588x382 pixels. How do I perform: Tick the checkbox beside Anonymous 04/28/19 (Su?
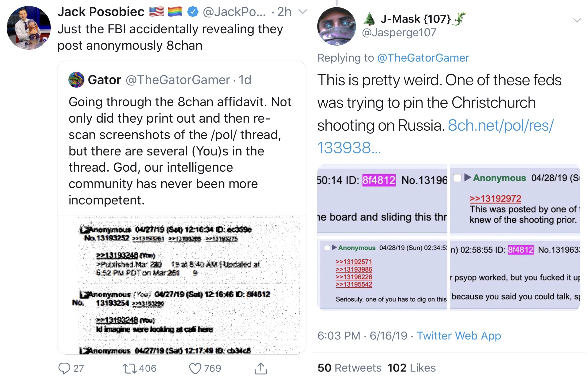[457, 178]
